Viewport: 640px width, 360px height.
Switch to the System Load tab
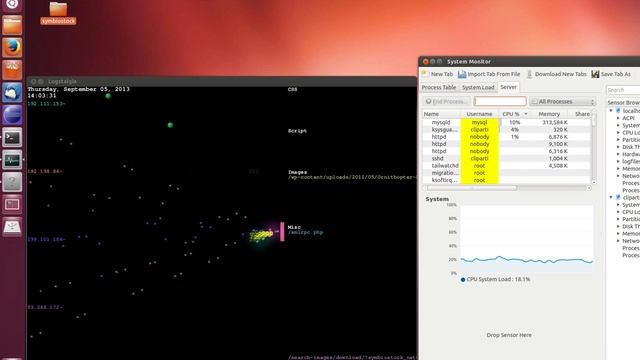pos(478,87)
